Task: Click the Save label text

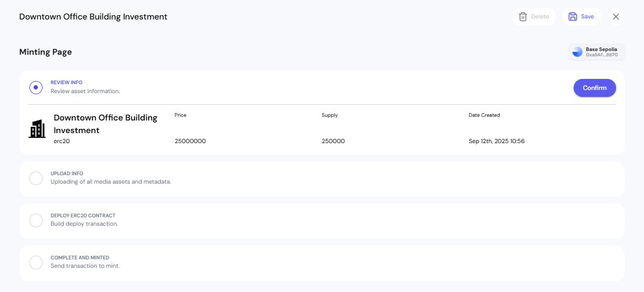Action: tap(587, 17)
